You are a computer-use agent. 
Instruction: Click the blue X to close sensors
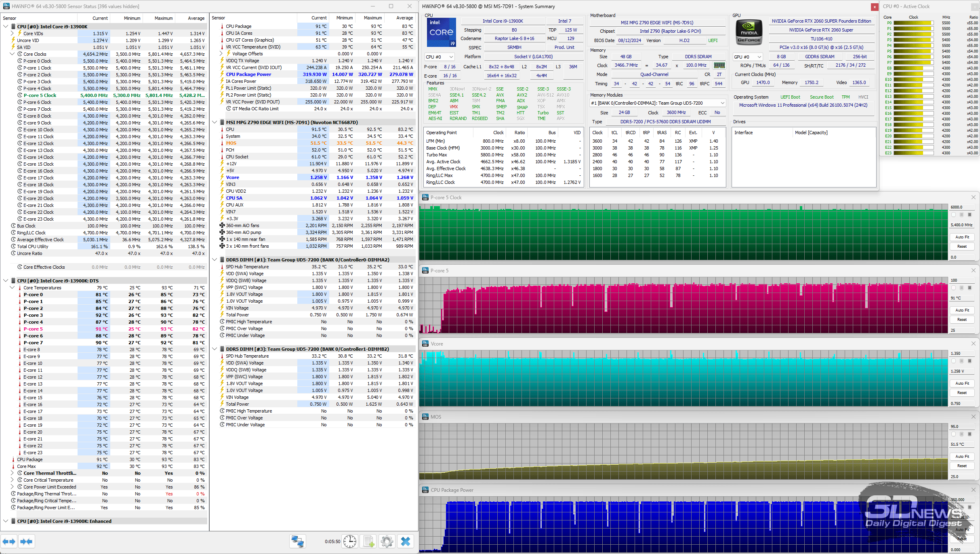[x=406, y=541]
